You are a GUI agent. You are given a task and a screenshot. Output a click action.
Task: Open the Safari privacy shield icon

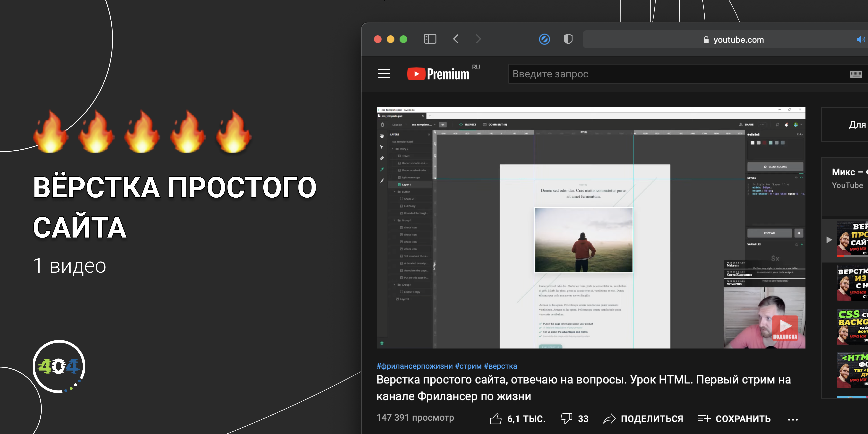pos(568,39)
